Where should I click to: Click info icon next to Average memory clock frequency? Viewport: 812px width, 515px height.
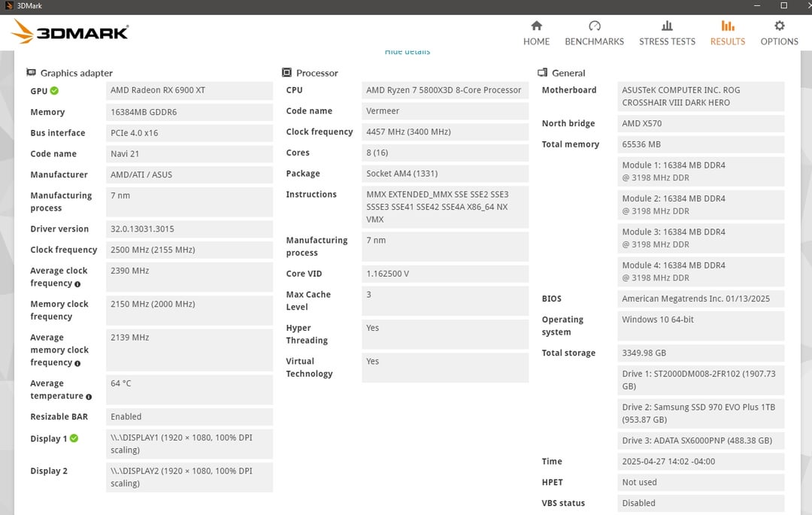click(x=77, y=363)
